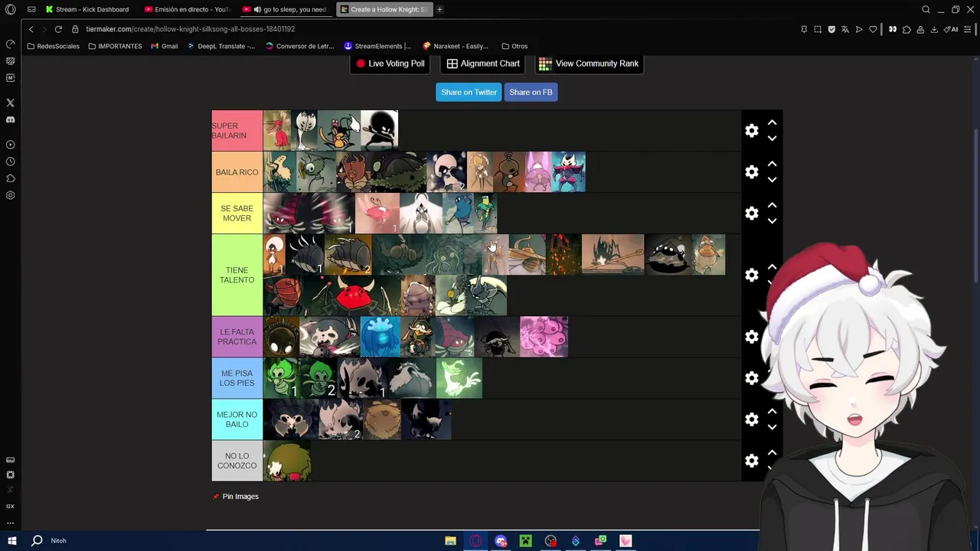The image size is (980, 551).
Task: Open the X (Twitter) sidebar panel
Action: tap(10, 103)
